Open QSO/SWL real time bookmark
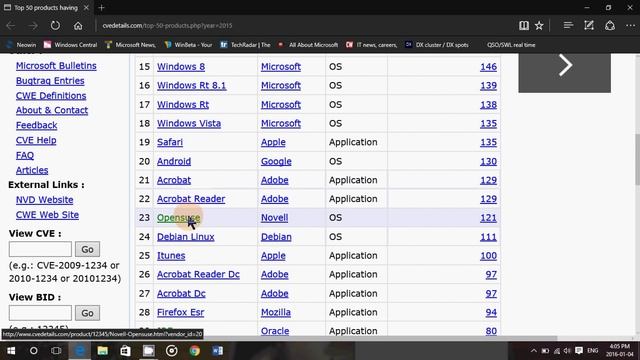The height and width of the screenshot is (360, 640). pyautogui.click(x=511, y=45)
